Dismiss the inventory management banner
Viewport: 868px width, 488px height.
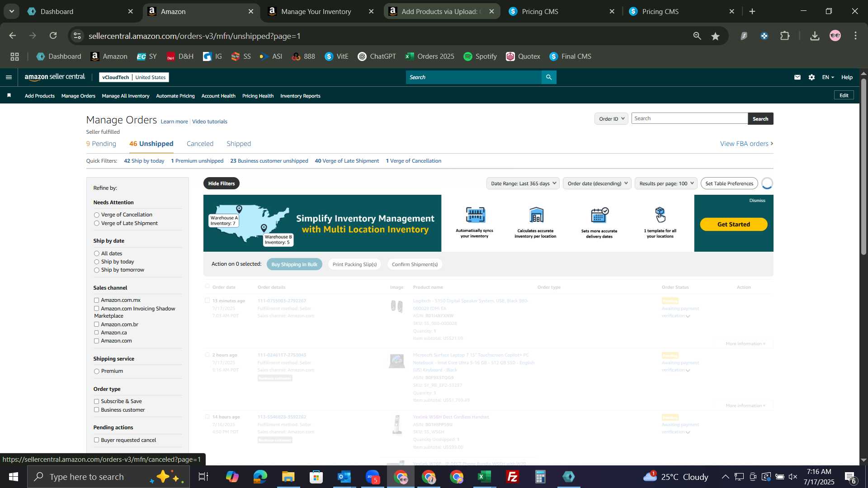(x=757, y=201)
